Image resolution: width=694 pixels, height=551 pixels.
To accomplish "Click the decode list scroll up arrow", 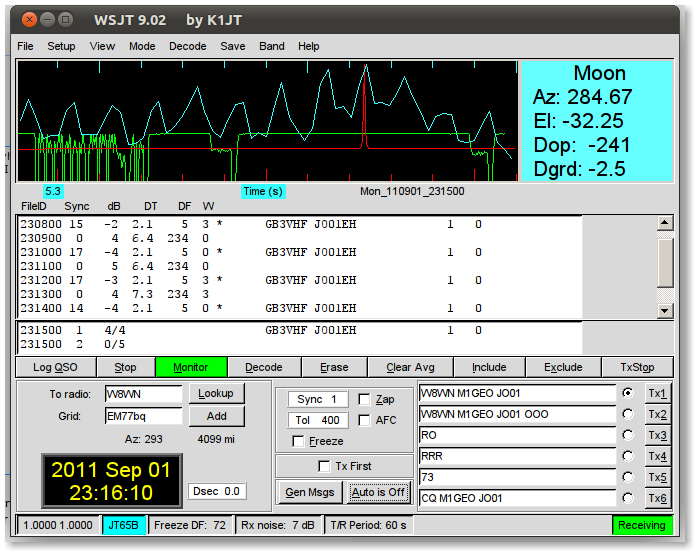I will [665, 223].
